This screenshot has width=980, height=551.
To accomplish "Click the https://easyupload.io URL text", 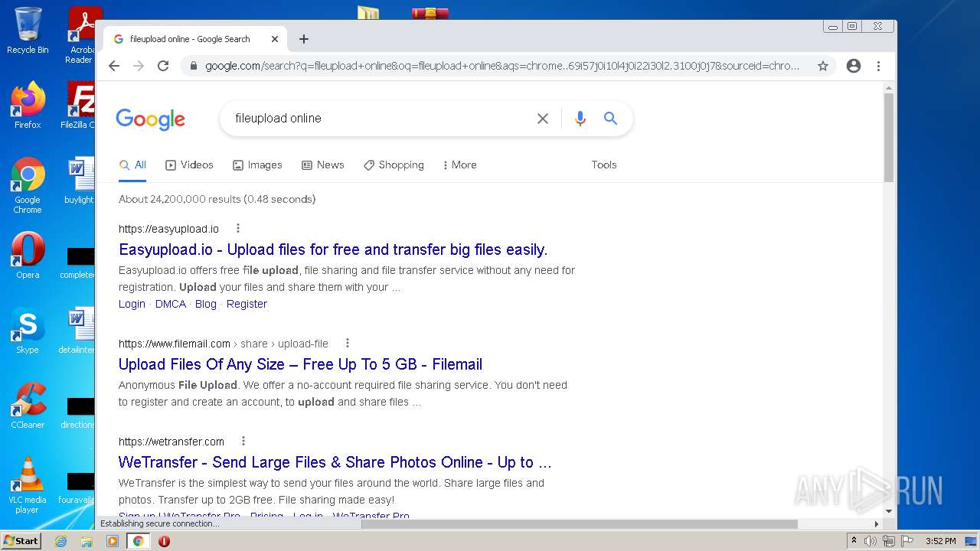I will (168, 229).
